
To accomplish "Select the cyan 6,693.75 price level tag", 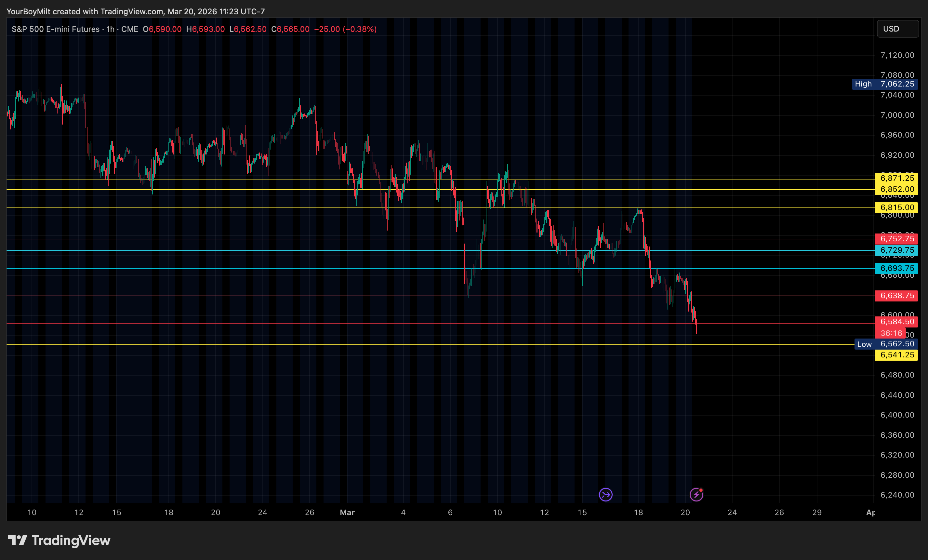I will tap(897, 268).
